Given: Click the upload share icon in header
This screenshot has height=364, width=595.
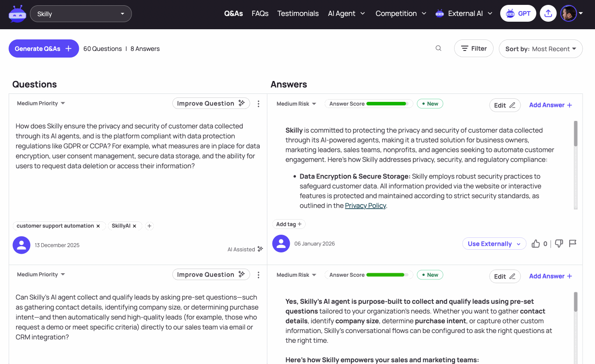Looking at the screenshot, I should (548, 13).
